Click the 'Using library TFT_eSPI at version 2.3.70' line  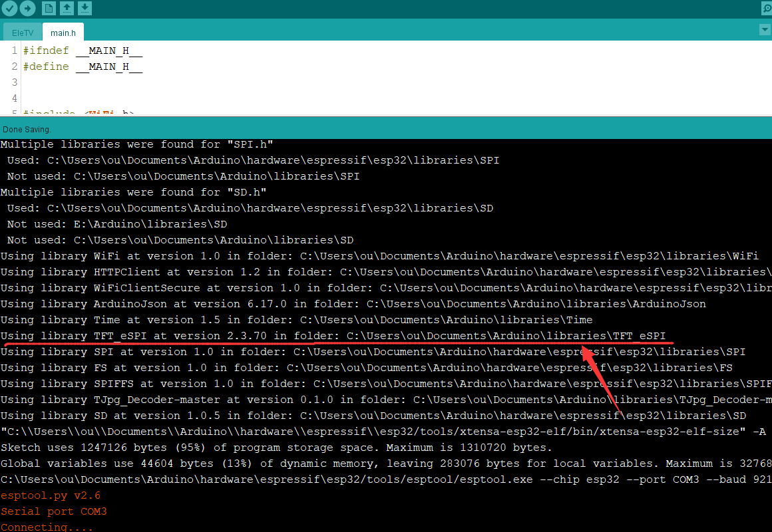coord(333,336)
